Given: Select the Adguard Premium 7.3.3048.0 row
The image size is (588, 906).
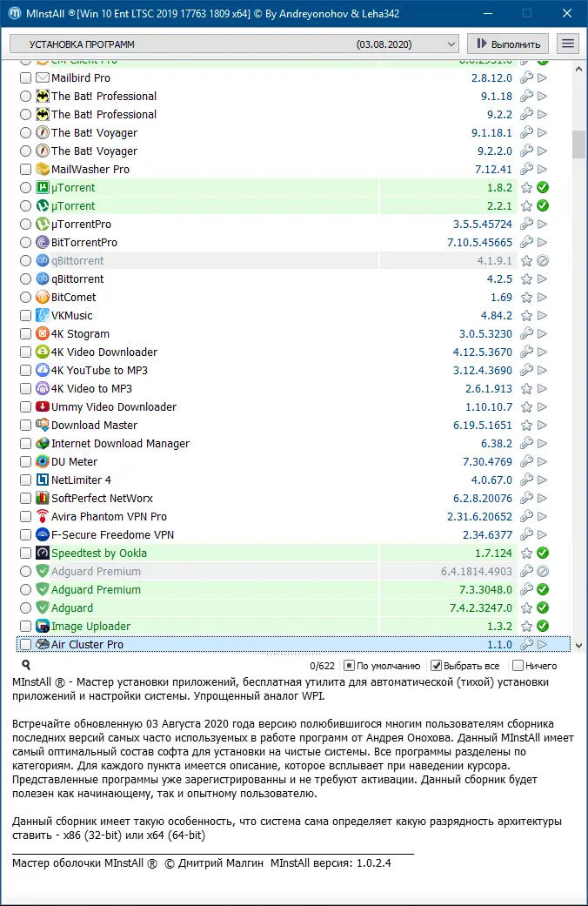Looking at the screenshot, I should (295, 589).
